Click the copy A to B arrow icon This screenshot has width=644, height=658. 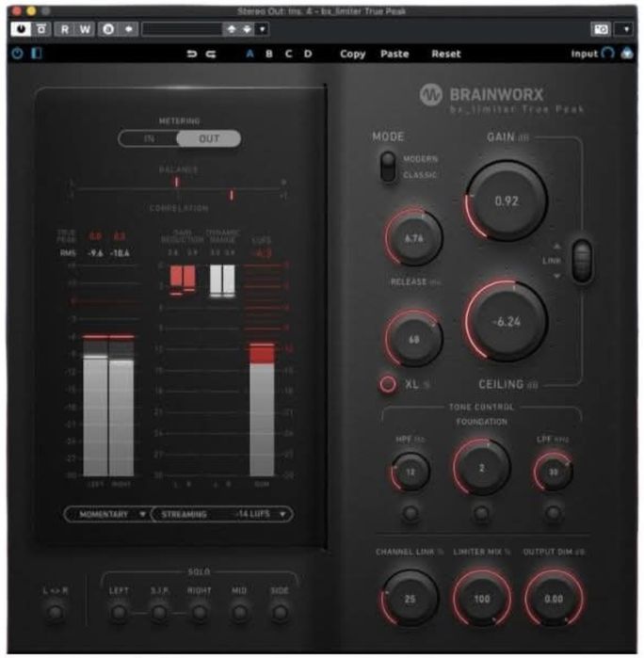(x=128, y=29)
